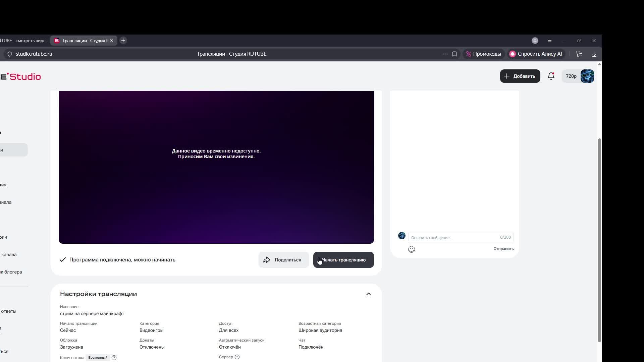Click Отправить to send the chat message
The image size is (644, 362).
[503, 249]
